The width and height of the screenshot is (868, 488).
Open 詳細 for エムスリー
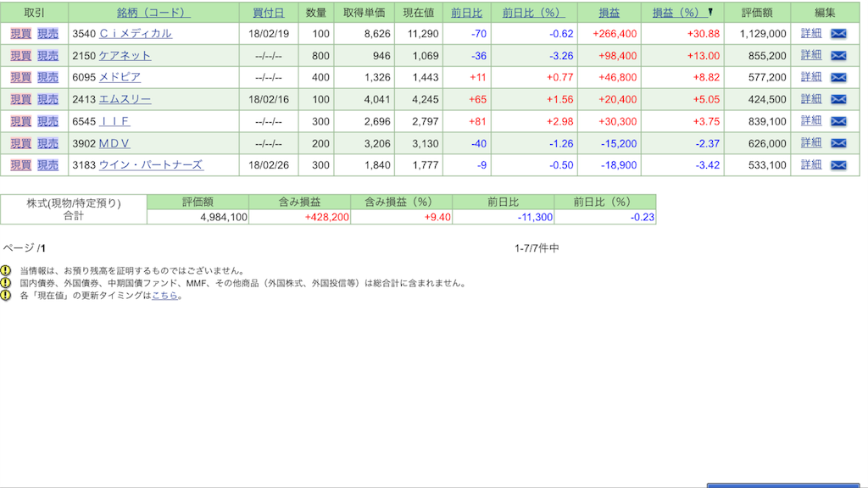pyautogui.click(x=811, y=99)
